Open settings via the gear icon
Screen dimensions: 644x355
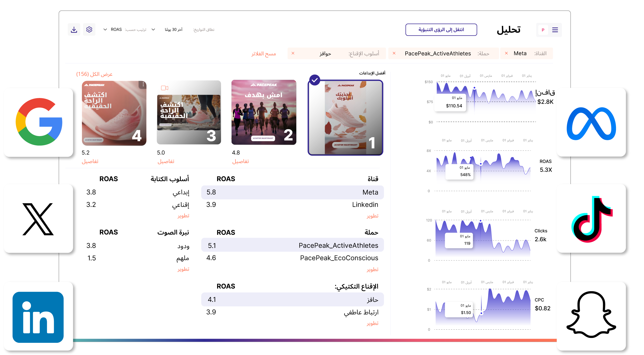pos(89,30)
